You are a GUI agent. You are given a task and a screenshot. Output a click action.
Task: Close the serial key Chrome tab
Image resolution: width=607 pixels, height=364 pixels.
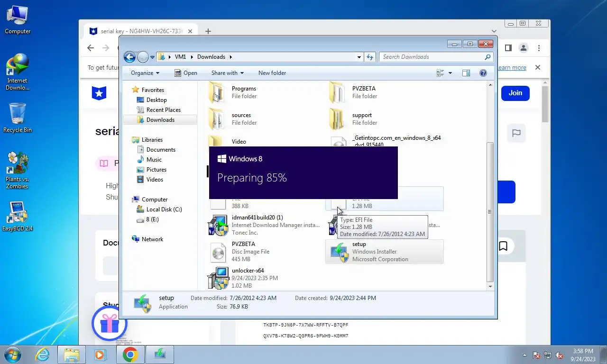190,31
